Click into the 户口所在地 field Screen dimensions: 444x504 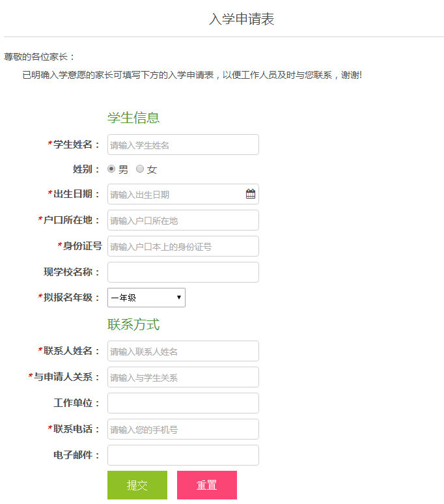183,220
